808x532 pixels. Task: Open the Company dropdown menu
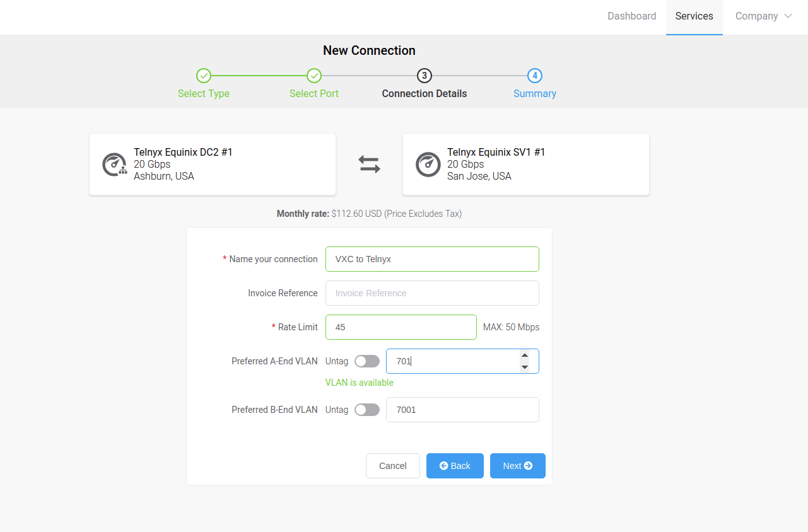pyautogui.click(x=763, y=16)
